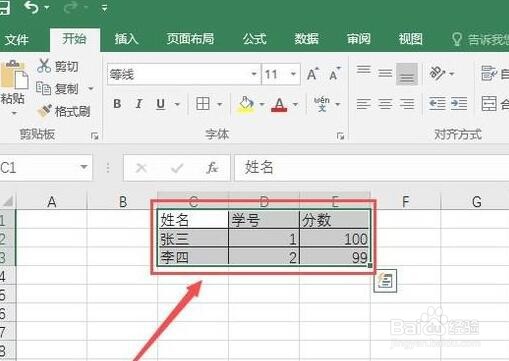Apply yellow fill color bucket
Image resolution: width=509 pixels, height=361 pixels.
pos(246,105)
